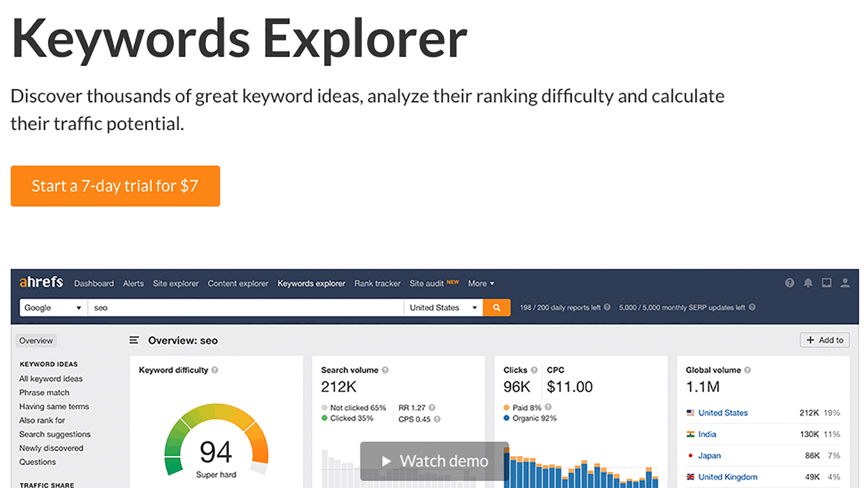Open Having same terms report
The image size is (868, 488).
coord(54,407)
